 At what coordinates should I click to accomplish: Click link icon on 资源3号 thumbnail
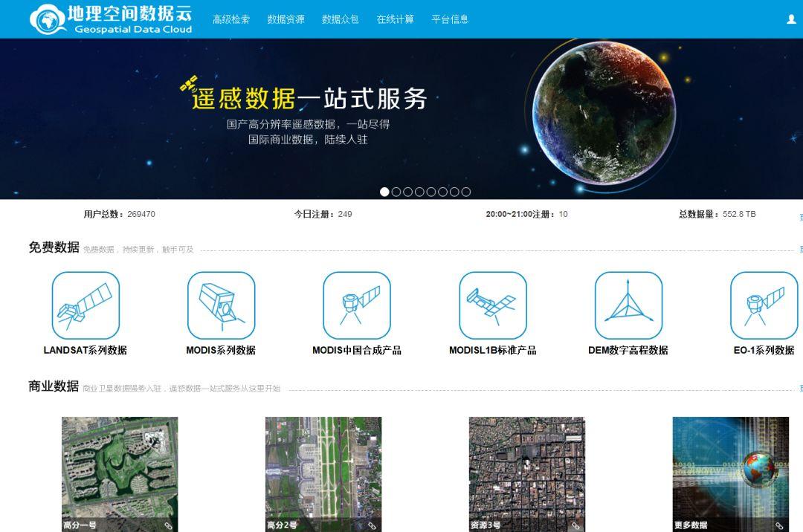(575, 525)
